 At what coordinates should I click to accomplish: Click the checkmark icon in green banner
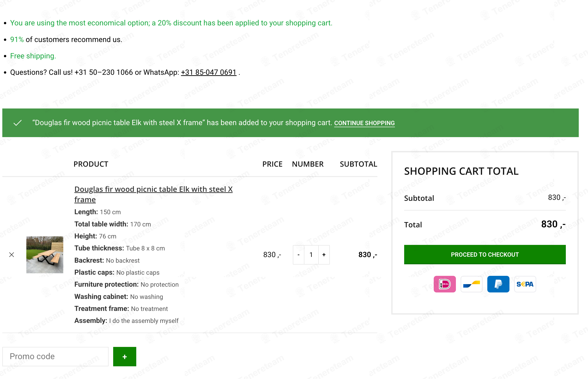point(18,123)
